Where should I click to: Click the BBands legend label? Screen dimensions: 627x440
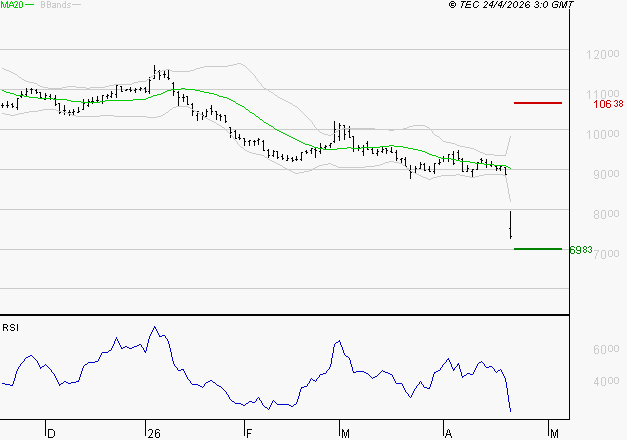coord(56,5)
